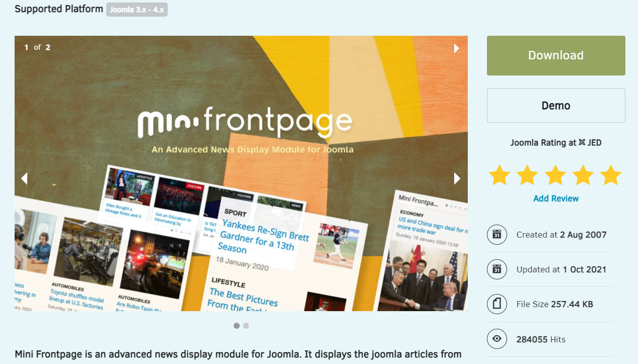Click the calendar icon beside Created date

tap(497, 235)
